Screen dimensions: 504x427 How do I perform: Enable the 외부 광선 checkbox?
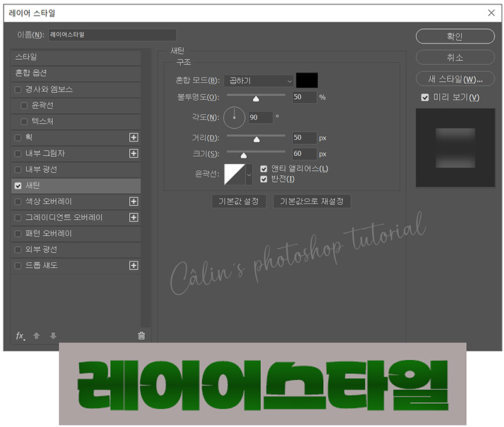coord(18,249)
